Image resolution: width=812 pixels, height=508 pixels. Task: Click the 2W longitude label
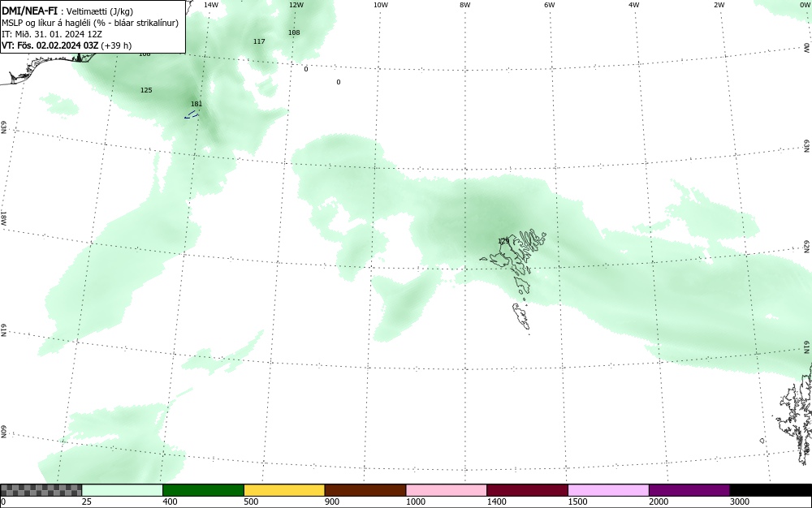[719, 5]
